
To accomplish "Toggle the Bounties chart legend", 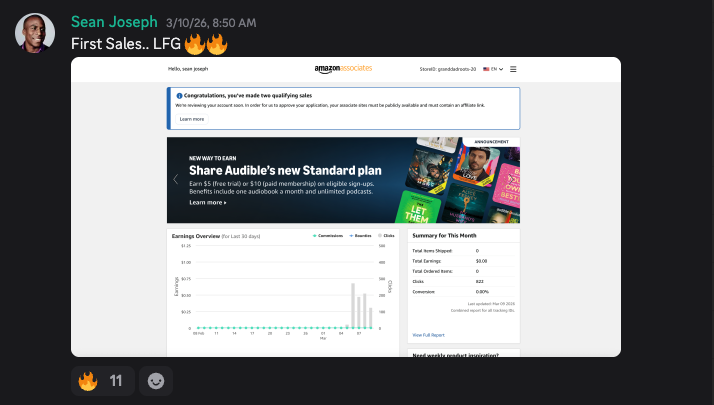I will pos(360,236).
